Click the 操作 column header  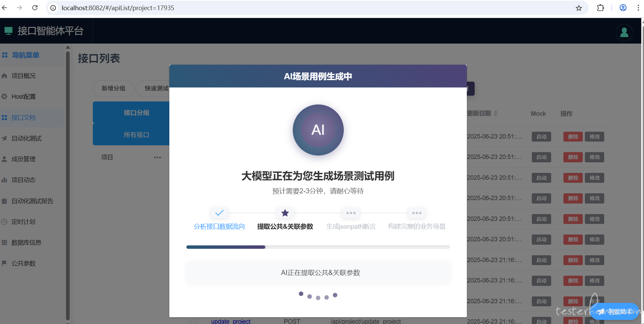coord(566,114)
